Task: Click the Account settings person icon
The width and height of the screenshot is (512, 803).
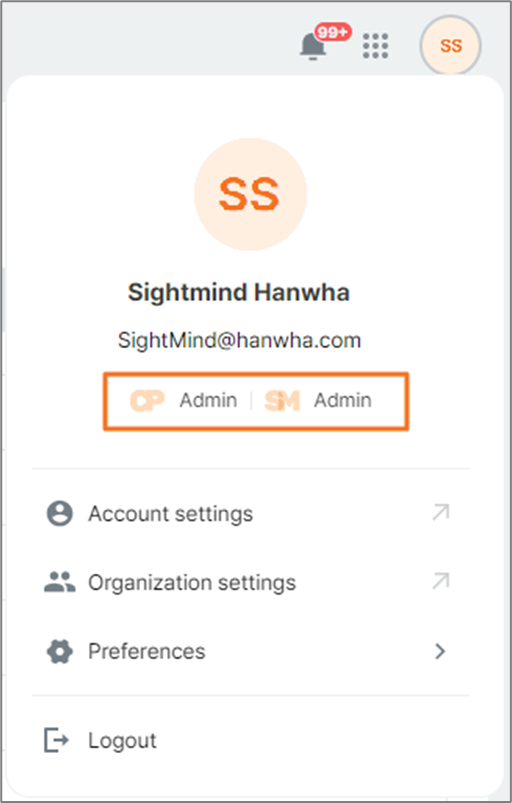Action: click(60, 513)
